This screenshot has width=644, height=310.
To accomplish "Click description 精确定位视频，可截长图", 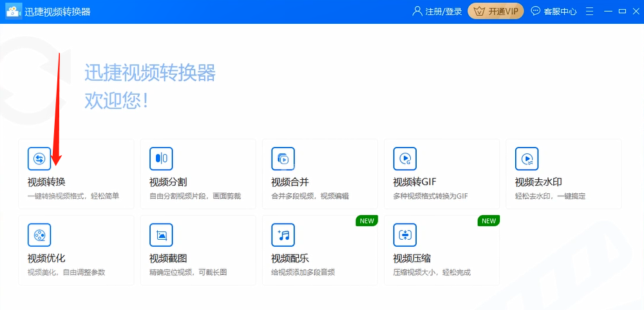I will click(x=188, y=272).
